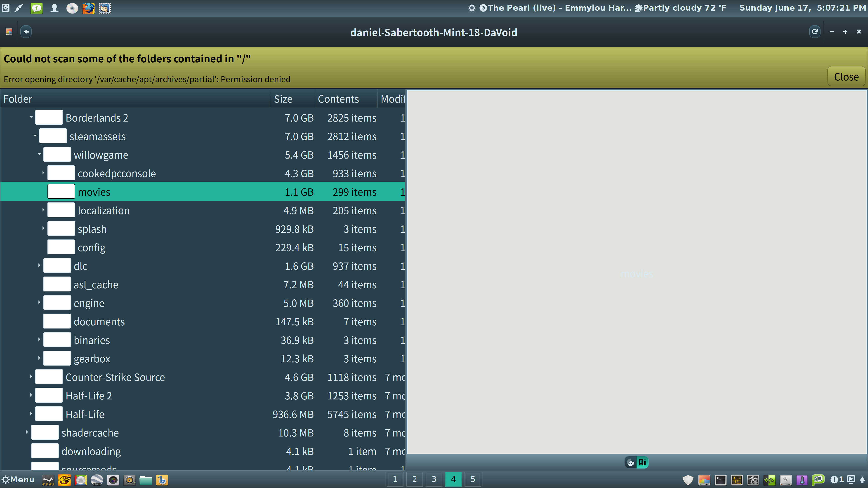The image size is (868, 488).
Task: Collapse the steamassets folder
Action: pos(35,136)
